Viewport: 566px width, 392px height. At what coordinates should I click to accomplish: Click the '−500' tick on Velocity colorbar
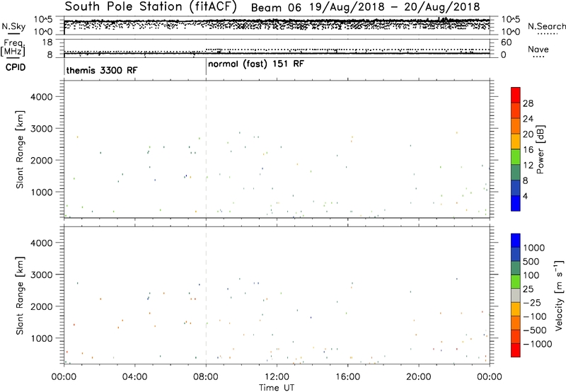tap(535, 330)
